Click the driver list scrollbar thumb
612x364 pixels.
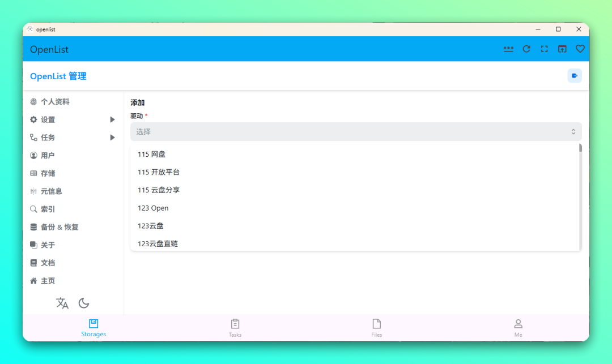pos(580,148)
